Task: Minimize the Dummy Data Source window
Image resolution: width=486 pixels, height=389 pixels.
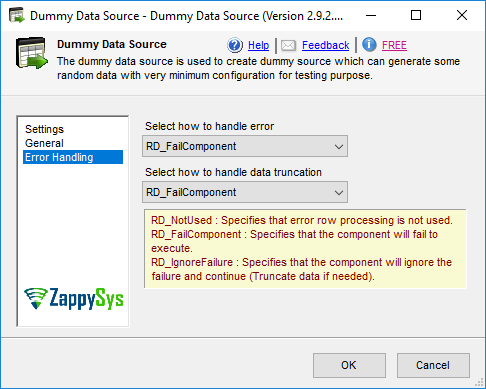Action: click(371, 15)
